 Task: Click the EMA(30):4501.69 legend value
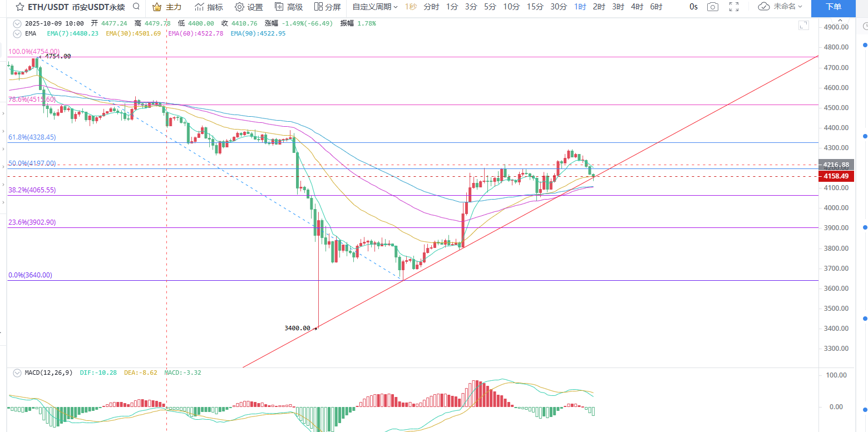coord(133,33)
